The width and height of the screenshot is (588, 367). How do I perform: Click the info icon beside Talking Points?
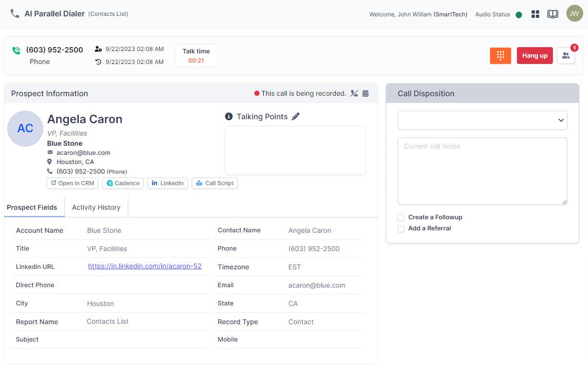click(x=228, y=116)
